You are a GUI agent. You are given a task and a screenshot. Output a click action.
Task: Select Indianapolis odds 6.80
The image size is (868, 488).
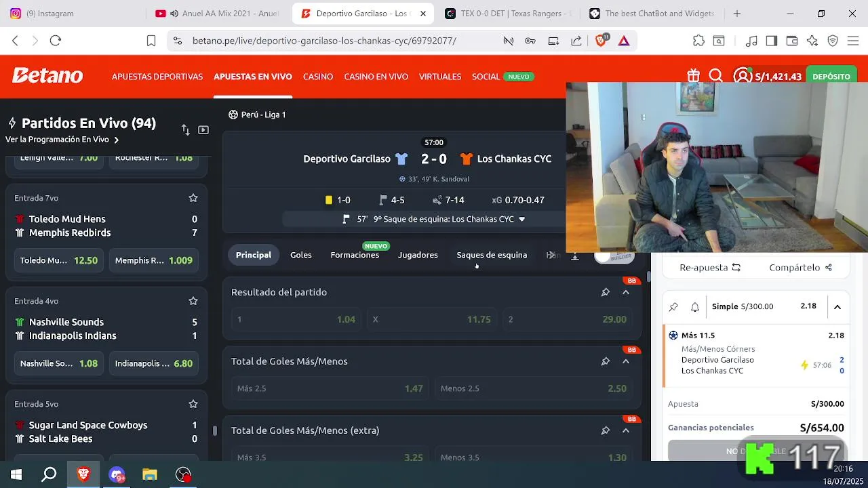click(x=154, y=363)
